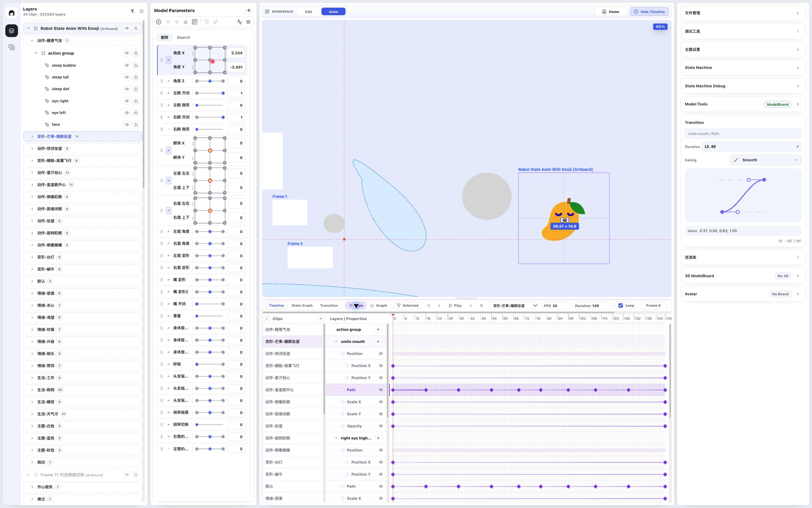Screen dimensions: 812x508
Task: Click the funnel filter icon in parameters toolbar
Action: click(x=206, y=22)
